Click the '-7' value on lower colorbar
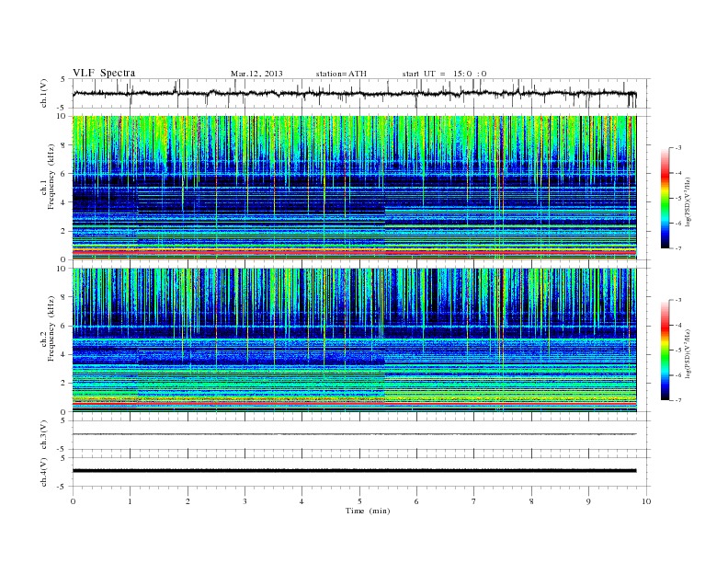 678,400
